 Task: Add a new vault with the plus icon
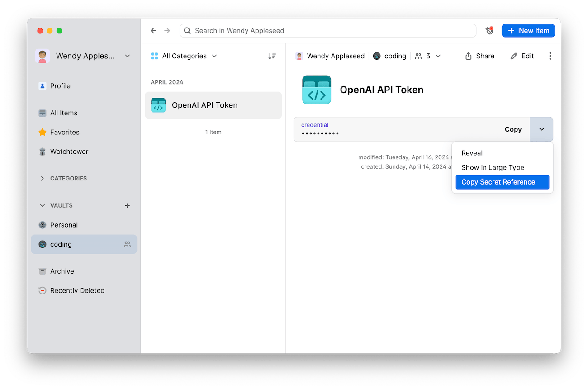click(127, 205)
